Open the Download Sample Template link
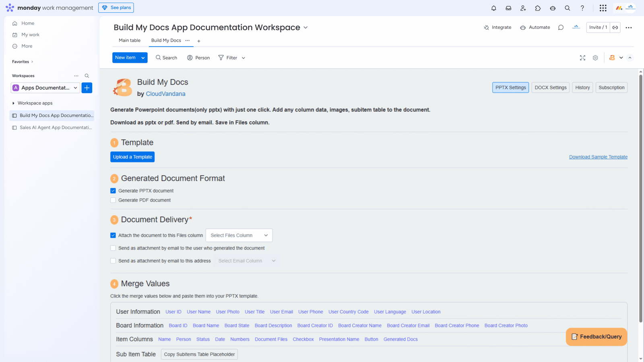Image resolution: width=644 pixels, height=362 pixels. [x=598, y=157]
